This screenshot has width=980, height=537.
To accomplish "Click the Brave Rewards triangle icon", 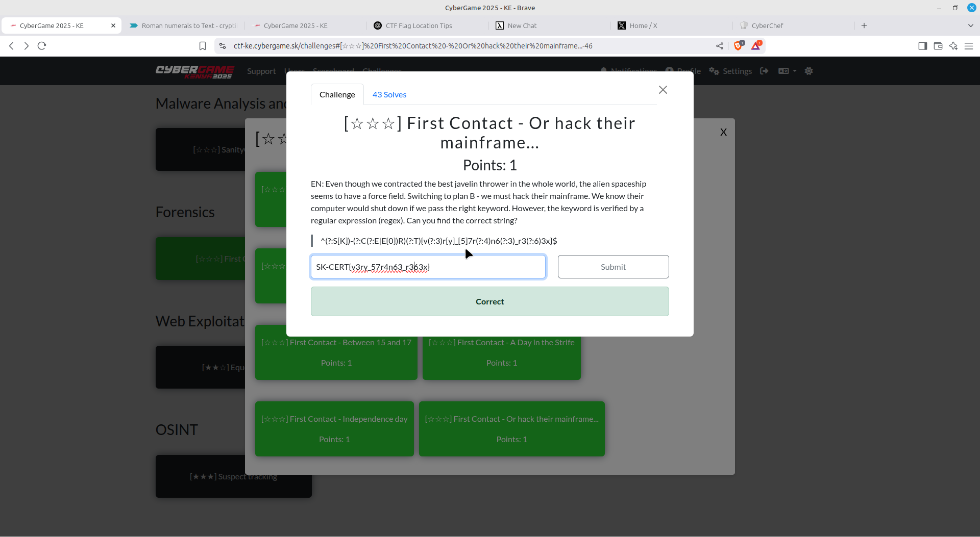I will click(755, 46).
